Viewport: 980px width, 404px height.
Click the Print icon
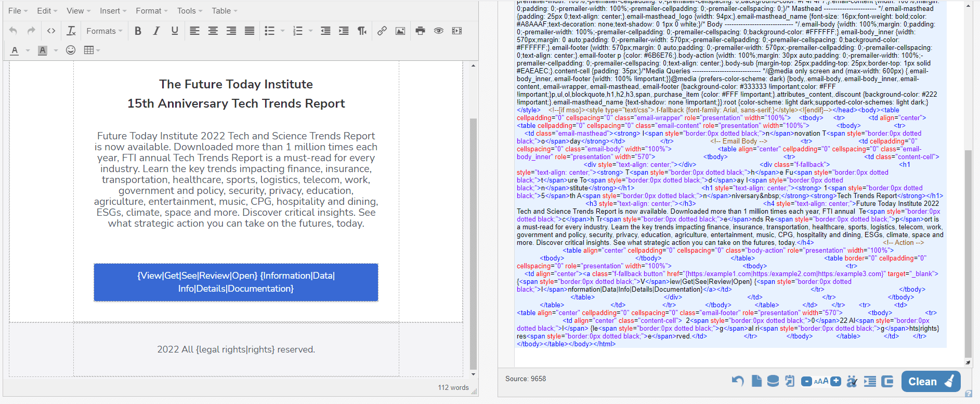420,31
